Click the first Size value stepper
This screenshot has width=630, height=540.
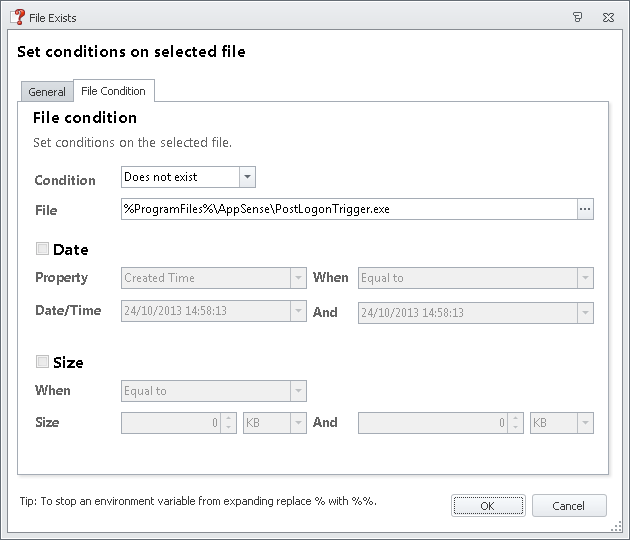coord(229,423)
